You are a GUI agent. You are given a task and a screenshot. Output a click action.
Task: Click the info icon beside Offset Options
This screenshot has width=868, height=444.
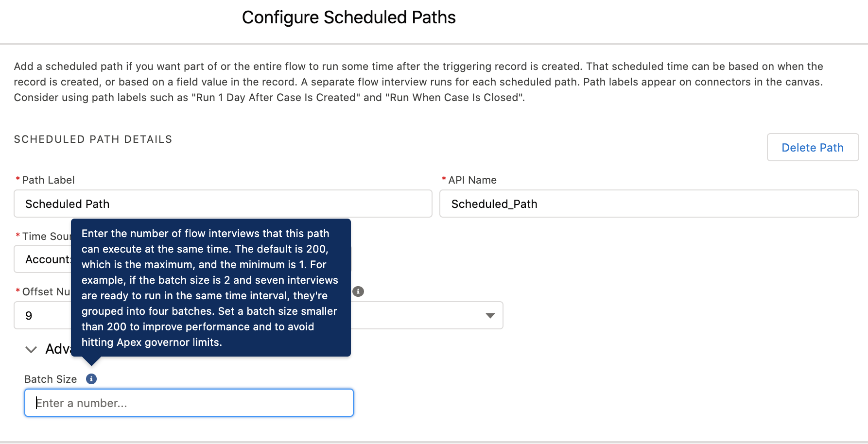click(358, 291)
